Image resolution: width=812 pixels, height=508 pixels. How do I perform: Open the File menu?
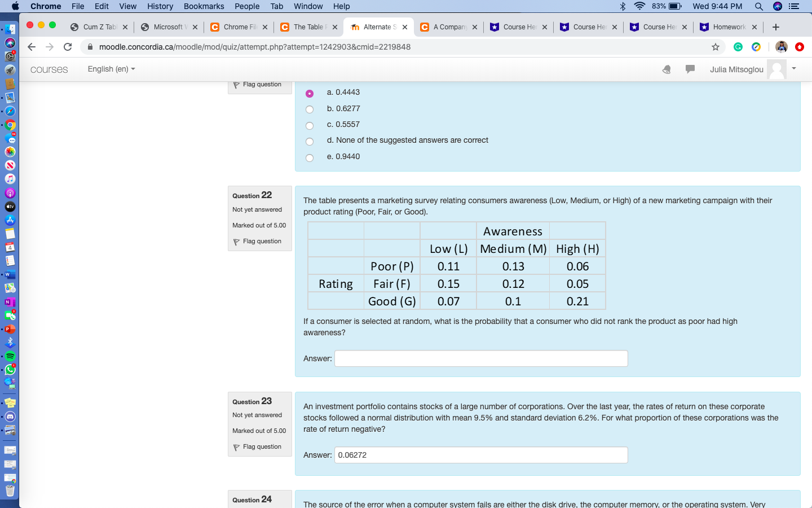click(x=78, y=6)
